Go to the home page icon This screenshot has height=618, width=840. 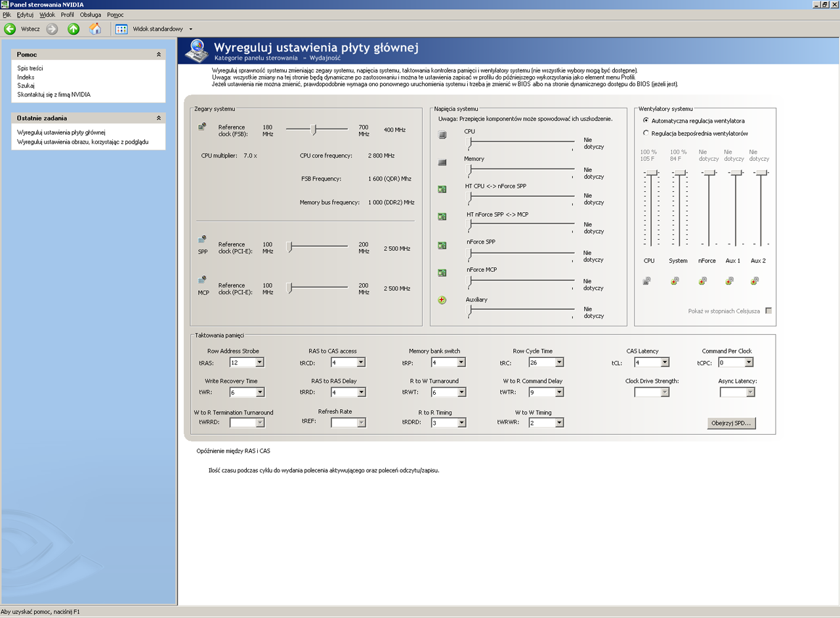[x=95, y=29]
